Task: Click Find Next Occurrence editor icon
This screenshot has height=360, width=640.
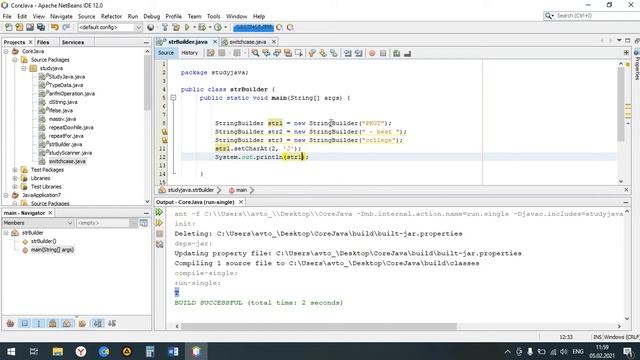Action: [x=277, y=53]
